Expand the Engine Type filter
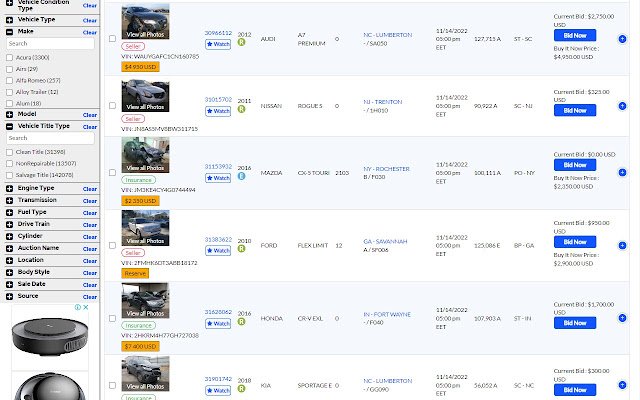Screen dimensions: 640x400 pos(9,189)
